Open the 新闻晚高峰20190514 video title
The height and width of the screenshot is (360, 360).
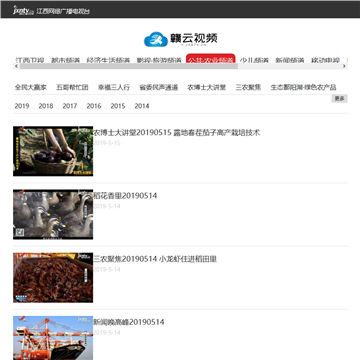129,322
